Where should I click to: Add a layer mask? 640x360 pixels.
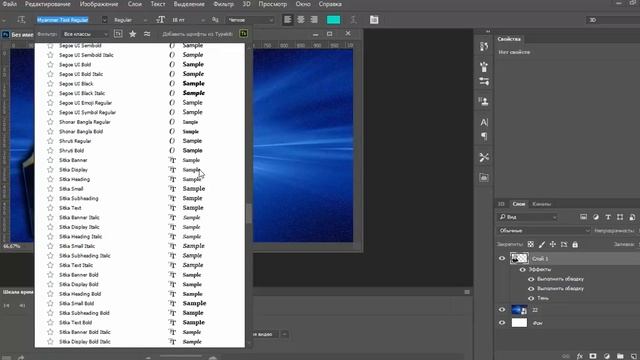pos(593,356)
